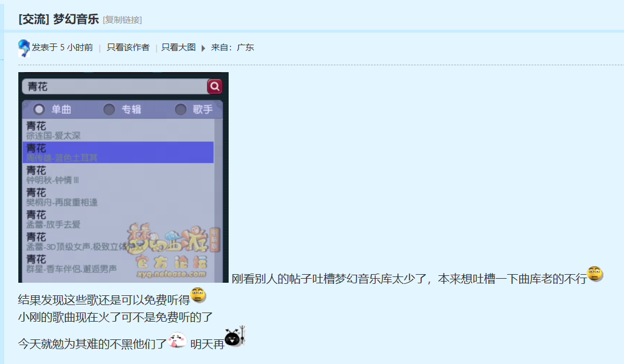Click the text 今天就勉为其难的不黑他们了

click(x=92, y=344)
